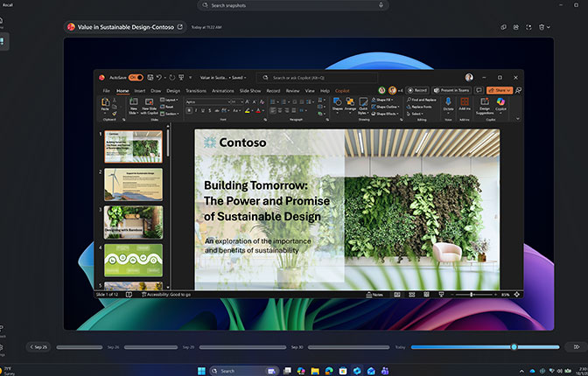Toggle text shadow formatting
Viewport: 588px width, 376px height.
point(210,110)
